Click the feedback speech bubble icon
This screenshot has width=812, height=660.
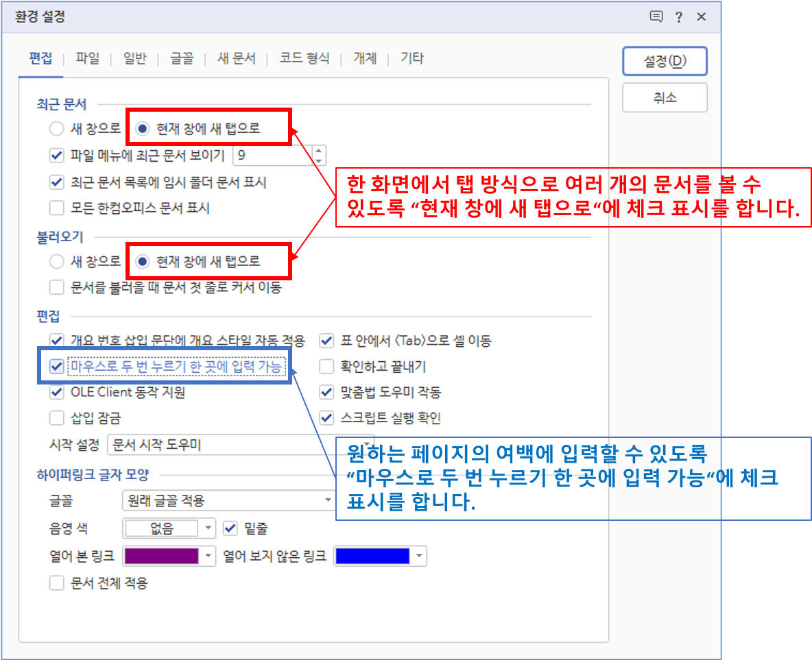pos(656,17)
